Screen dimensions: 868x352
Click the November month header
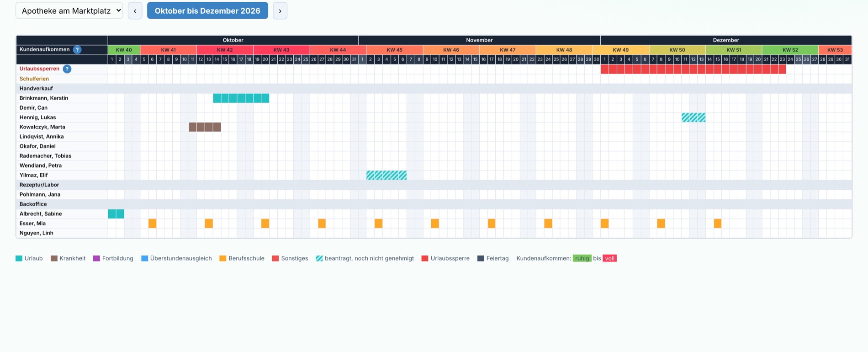click(x=479, y=40)
